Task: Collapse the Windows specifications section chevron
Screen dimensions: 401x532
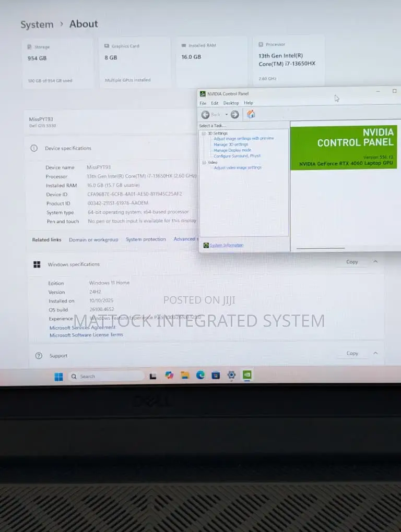Action: (x=375, y=262)
